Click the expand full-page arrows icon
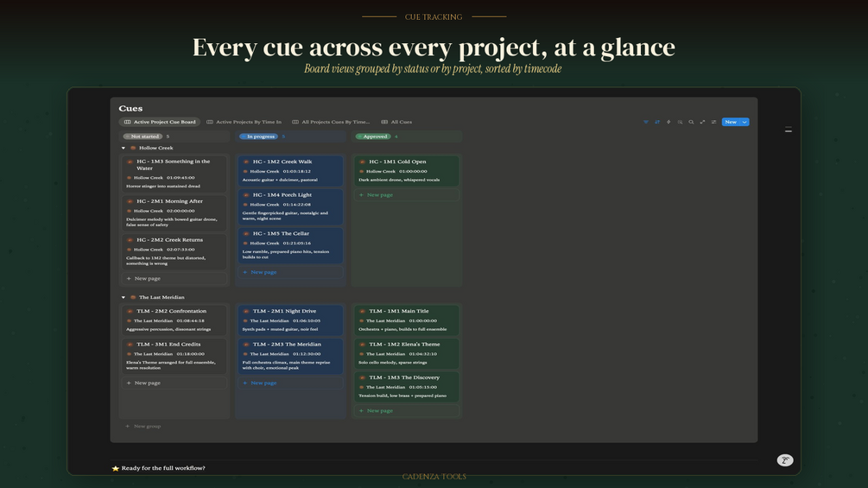868x488 pixels. coord(702,122)
